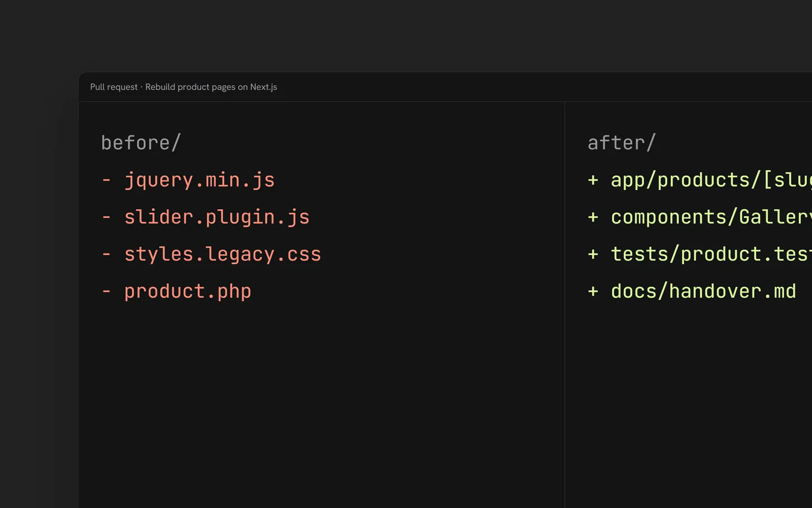Screen dimensions: 812x508
Task: Click the added file starting with components/Gallery
Action: (711, 217)
